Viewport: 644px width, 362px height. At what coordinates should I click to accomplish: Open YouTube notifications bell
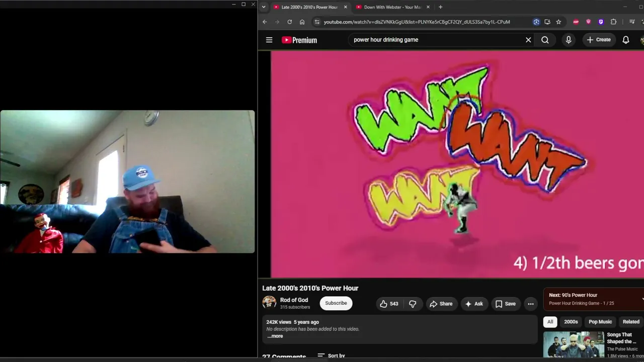click(x=626, y=40)
